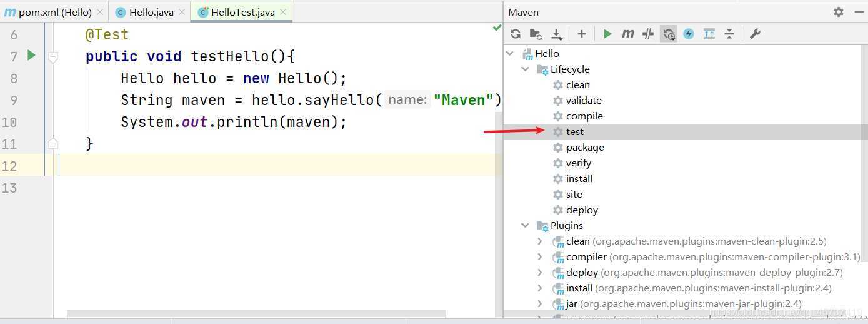
Task: Click fold marker on line 7
Action: [53, 57]
